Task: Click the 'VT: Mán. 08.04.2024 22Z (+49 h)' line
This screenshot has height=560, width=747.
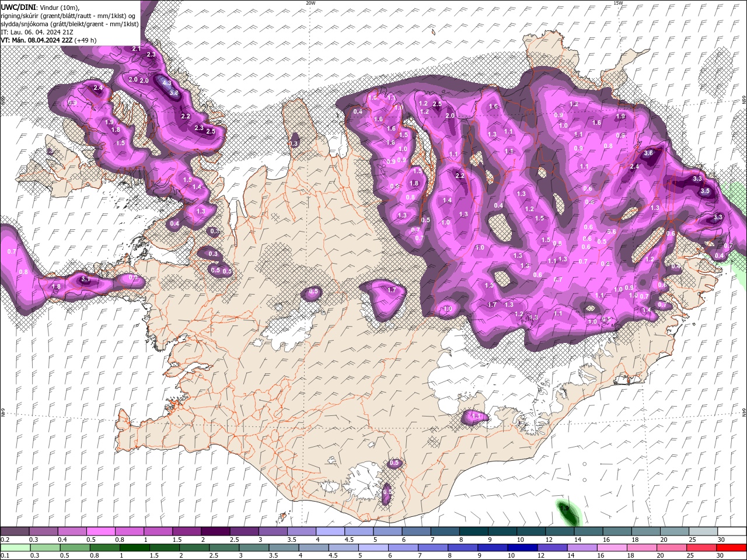Action: point(48,40)
